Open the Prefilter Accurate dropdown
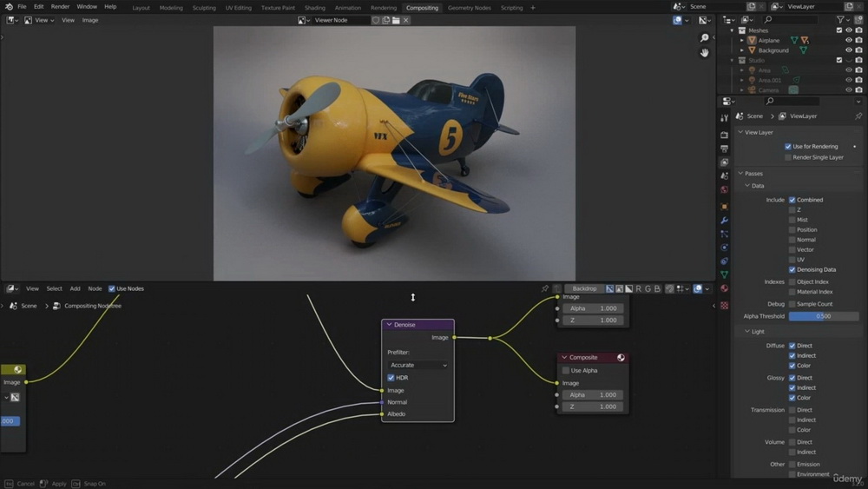Image resolution: width=868 pixels, height=489 pixels. 418,366
